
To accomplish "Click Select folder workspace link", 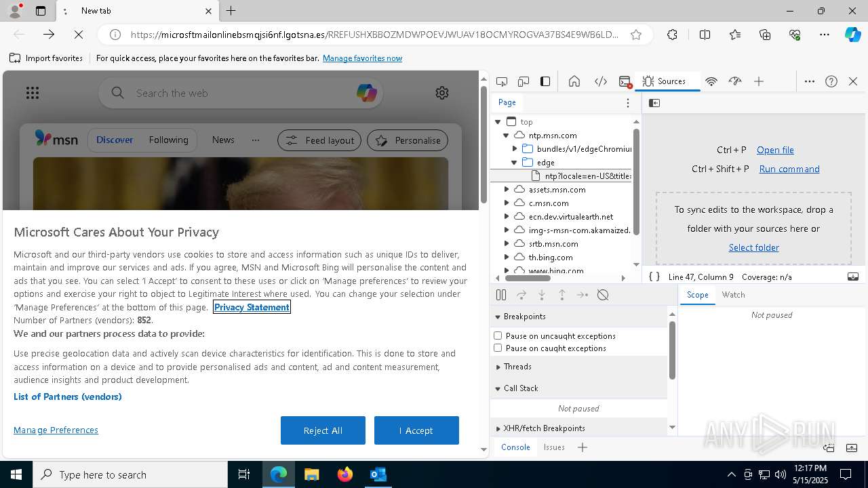I will coord(753,247).
